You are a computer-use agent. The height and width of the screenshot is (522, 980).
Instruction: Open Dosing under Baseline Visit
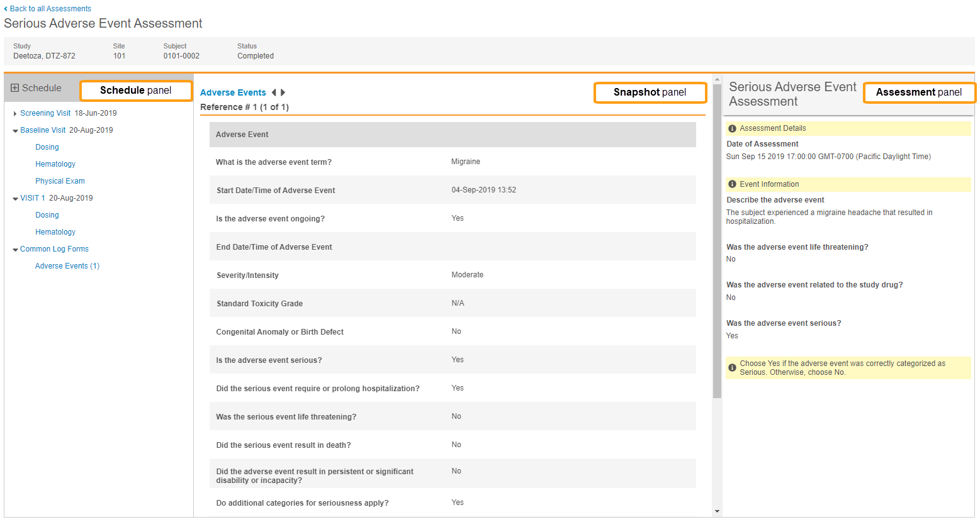click(47, 147)
